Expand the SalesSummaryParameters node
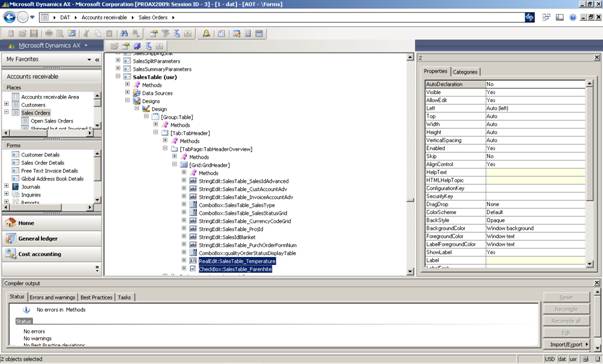Image resolution: width=603 pixels, height=364 pixels. (x=118, y=68)
